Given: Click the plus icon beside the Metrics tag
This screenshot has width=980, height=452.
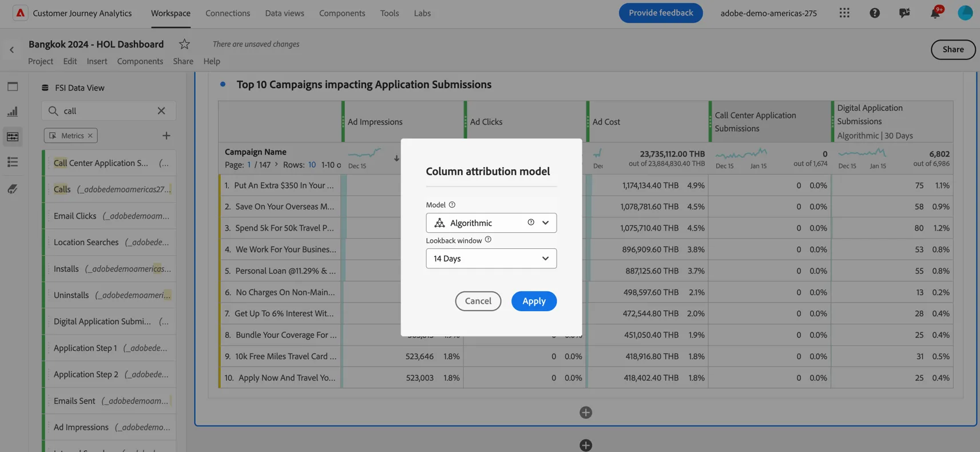Looking at the screenshot, I should (166, 136).
